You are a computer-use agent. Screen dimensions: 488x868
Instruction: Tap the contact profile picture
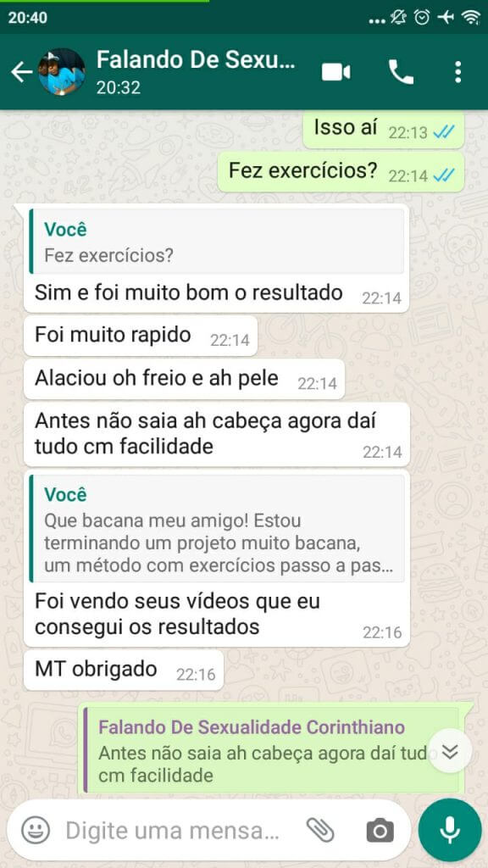tap(62, 72)
